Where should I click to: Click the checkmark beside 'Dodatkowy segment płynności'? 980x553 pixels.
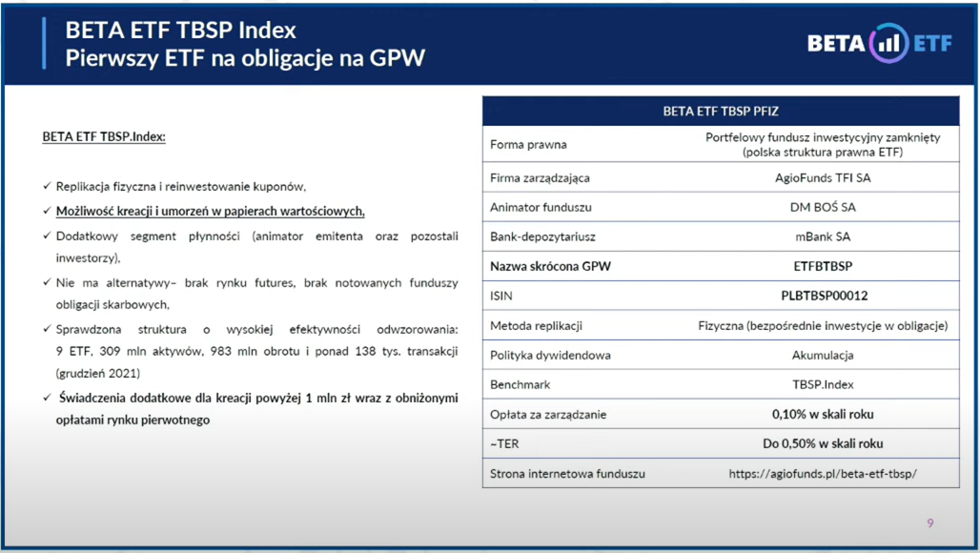tap(48, 235)
